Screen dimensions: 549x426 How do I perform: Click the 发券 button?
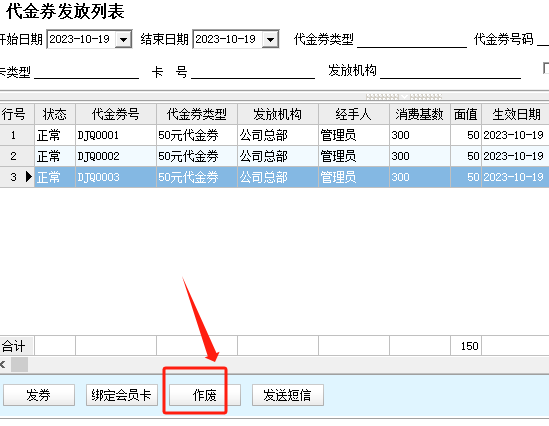click(x=39, y=395)
